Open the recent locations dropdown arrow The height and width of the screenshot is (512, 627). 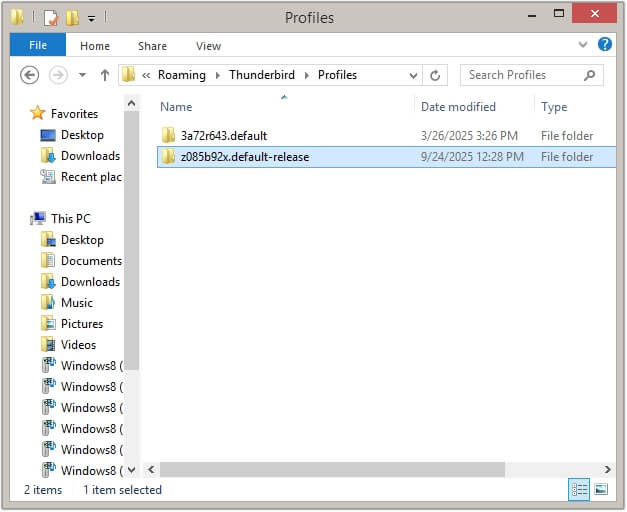tap(81, 75)
